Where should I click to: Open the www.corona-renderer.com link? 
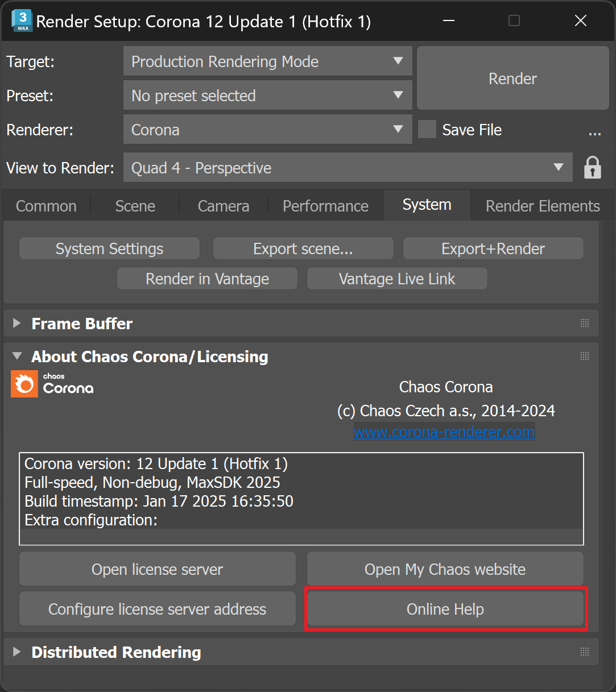pyautogui.click(x=444, y=432)
